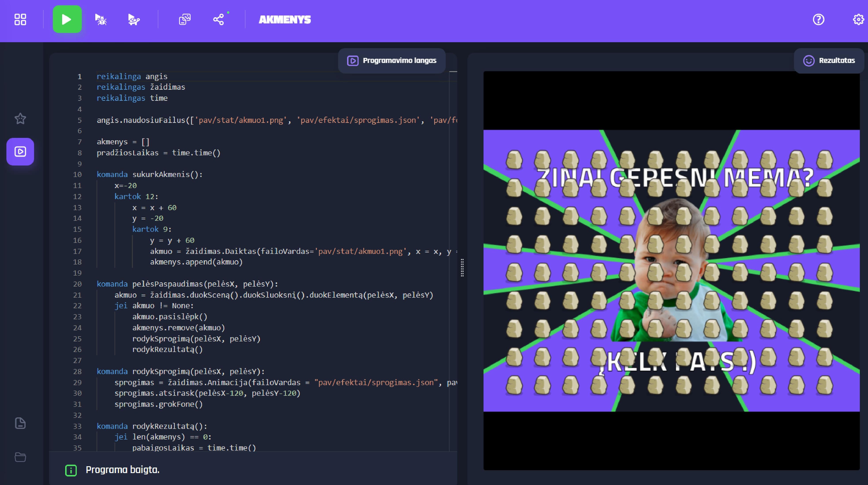The height and width of the screenshot is (485, 868).
Task: Click the panel splitter handle between editor and result
Action: point(462,268)
